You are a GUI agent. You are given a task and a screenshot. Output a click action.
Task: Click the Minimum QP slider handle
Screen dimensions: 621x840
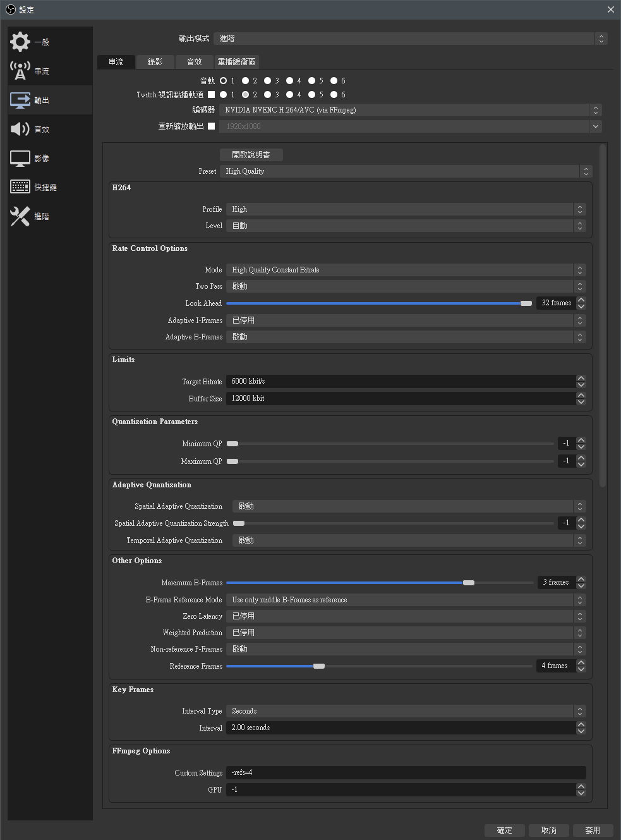[232, 444]
